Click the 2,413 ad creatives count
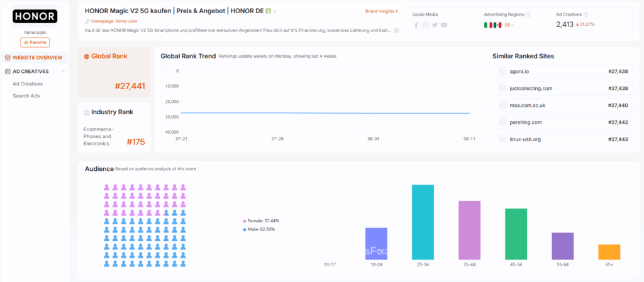 click(565, 24)
